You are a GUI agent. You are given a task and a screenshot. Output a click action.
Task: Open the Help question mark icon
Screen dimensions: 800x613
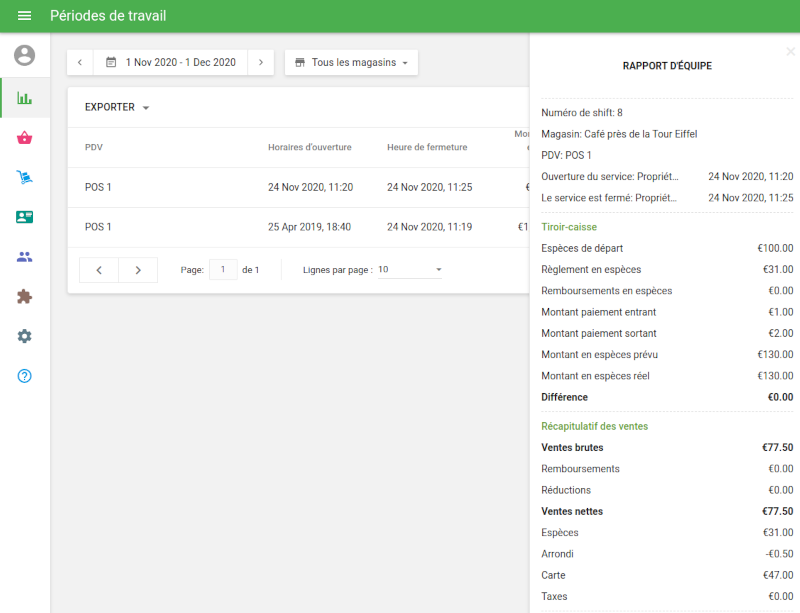point(25,376)
